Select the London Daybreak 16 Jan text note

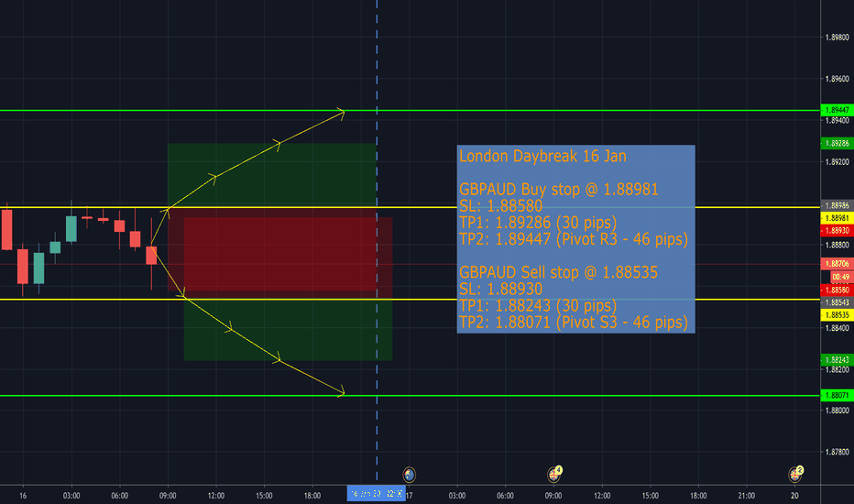[x=575, y=238]
